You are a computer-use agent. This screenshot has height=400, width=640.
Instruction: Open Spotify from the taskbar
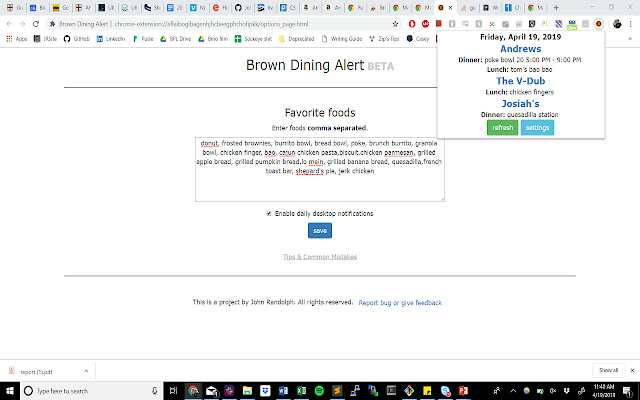[319, 391]
